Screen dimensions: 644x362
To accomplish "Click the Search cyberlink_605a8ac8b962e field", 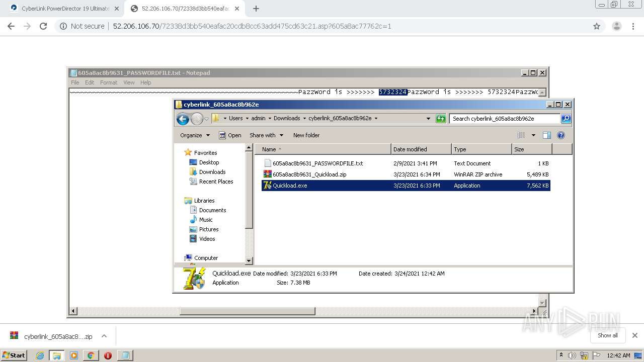I will (x=505, y=119).
